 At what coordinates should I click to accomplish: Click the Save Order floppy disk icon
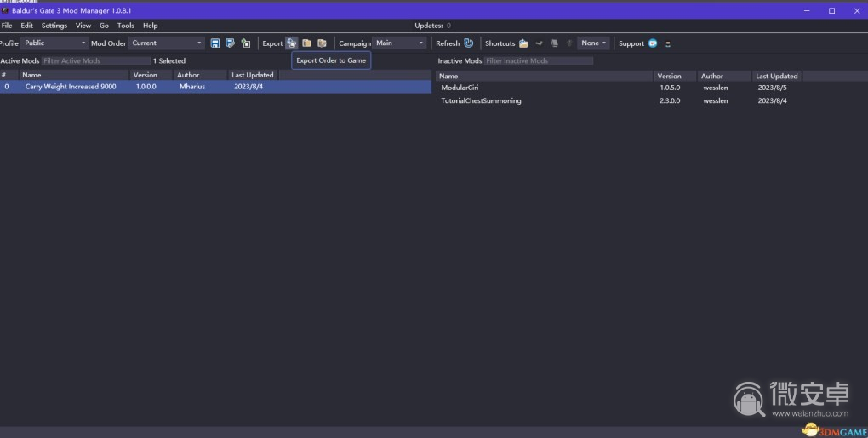point(215,43)
